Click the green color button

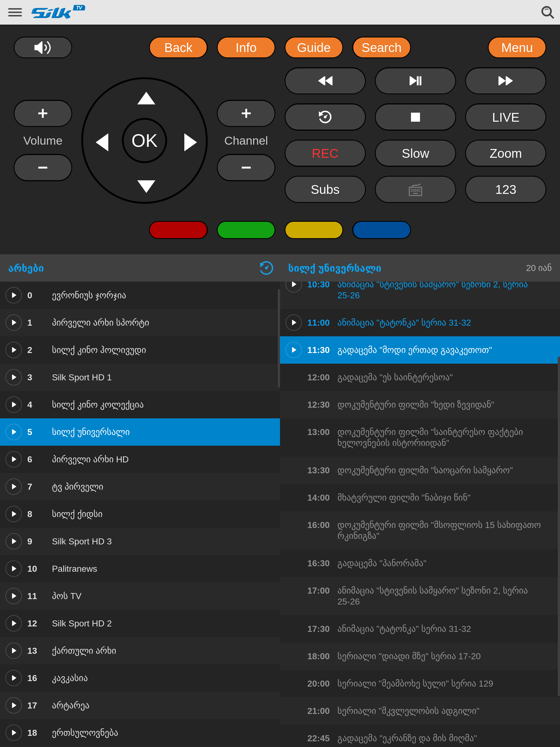[246, 230]
